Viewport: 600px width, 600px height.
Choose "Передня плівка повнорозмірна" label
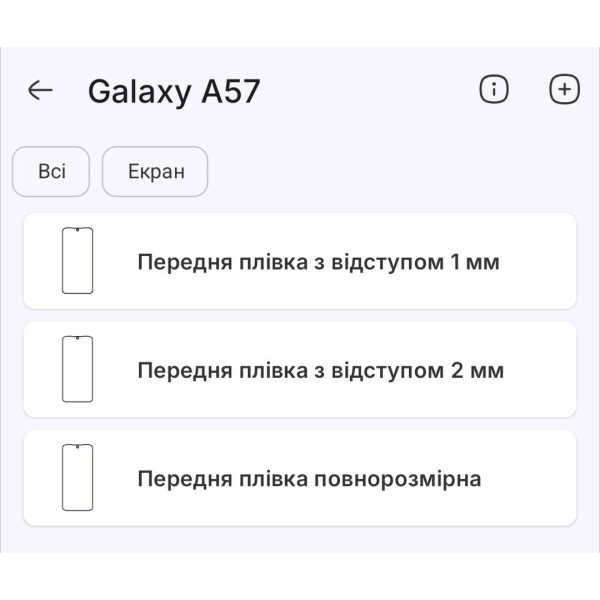tap(309, 479)
